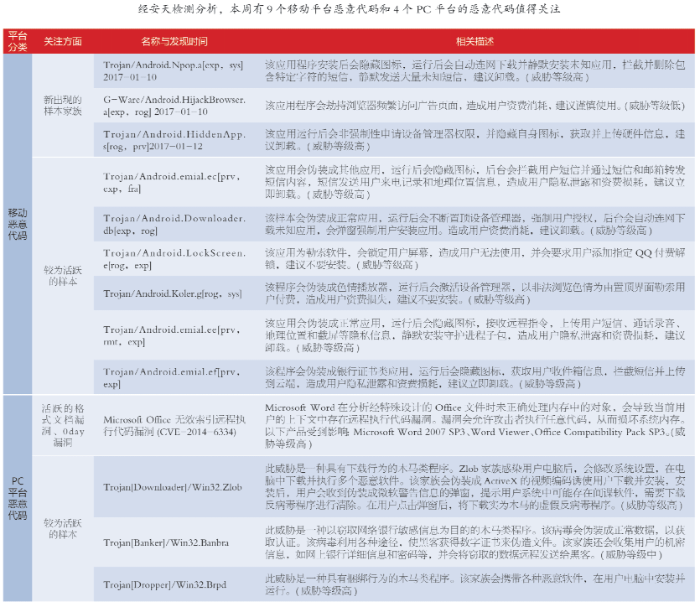Click the 相关描述 column header
Screen dimensions: 700x607
474,42
